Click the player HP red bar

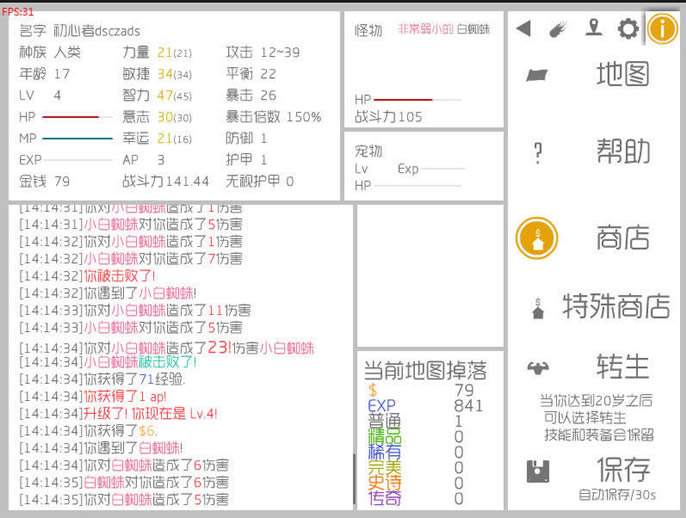pos(77,117)
